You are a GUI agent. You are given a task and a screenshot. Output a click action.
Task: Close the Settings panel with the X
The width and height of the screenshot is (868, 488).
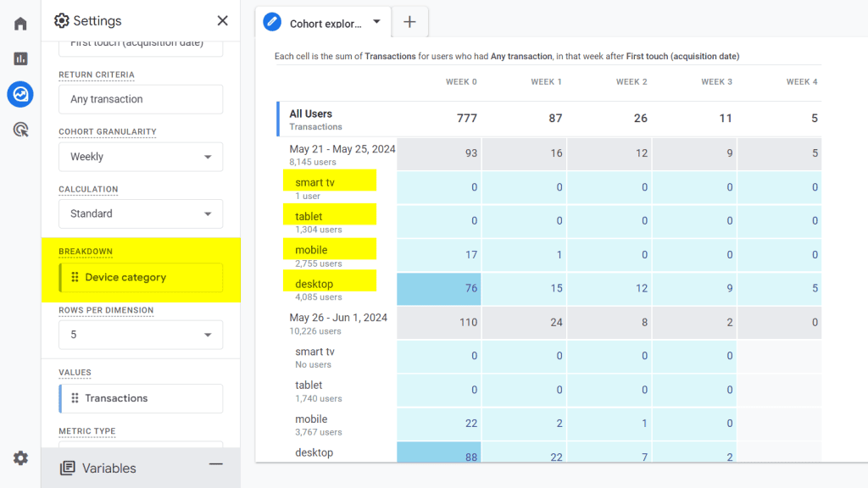click(x=222, y=20)
